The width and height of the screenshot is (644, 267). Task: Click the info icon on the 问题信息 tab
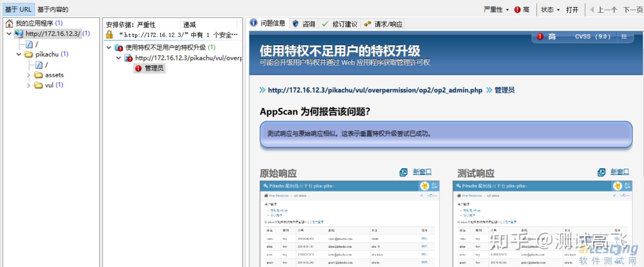pyautogui.click(x=253, y=23)
